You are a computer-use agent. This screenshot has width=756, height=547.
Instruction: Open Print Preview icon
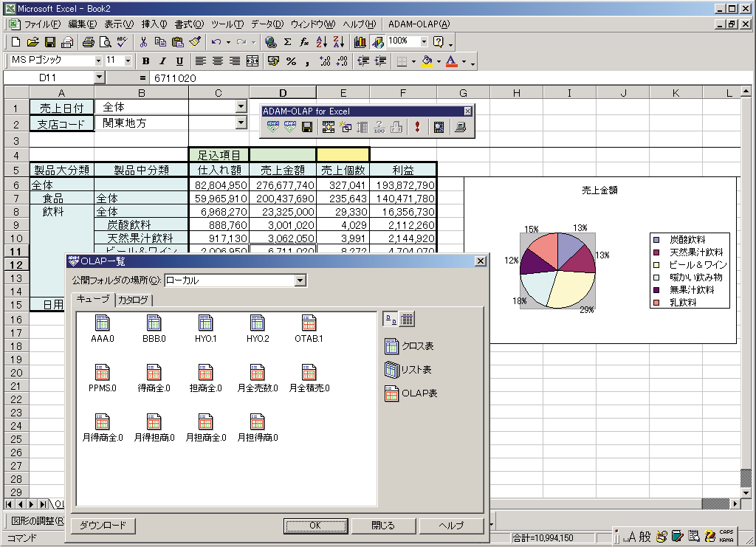pyautogui.click(x=105, y=42)
